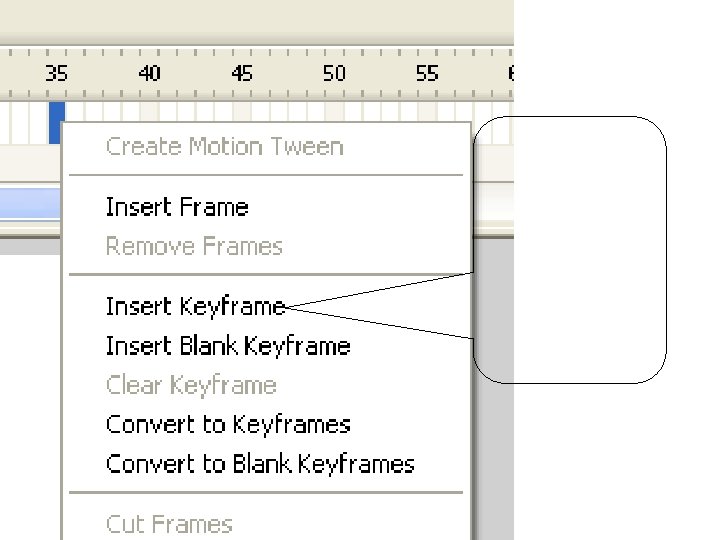Click the 45 mark on the frame ruler
Screen dimensions: 720x540
point(242,73)
